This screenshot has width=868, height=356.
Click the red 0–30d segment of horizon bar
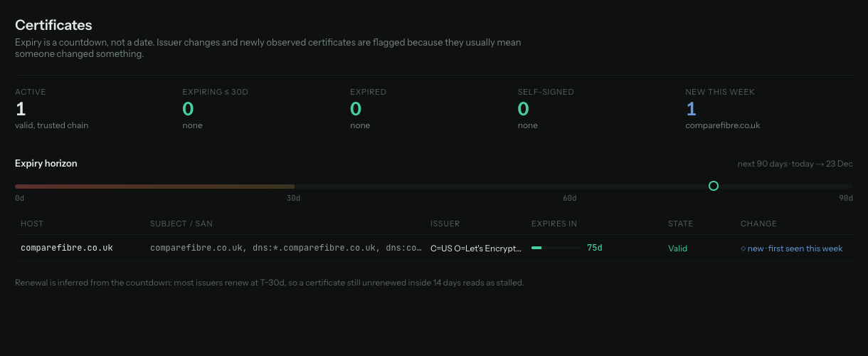tap(154, 186)
